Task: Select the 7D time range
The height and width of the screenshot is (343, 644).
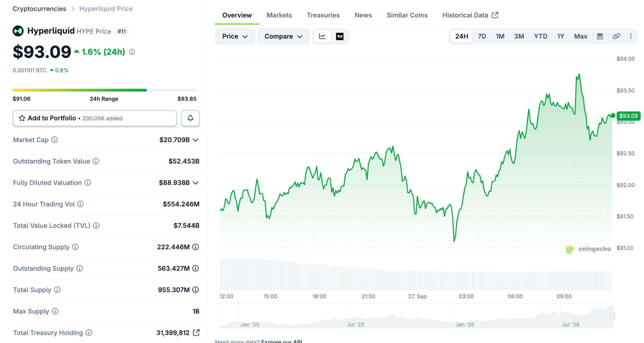Action: click(x=482, y=37)
